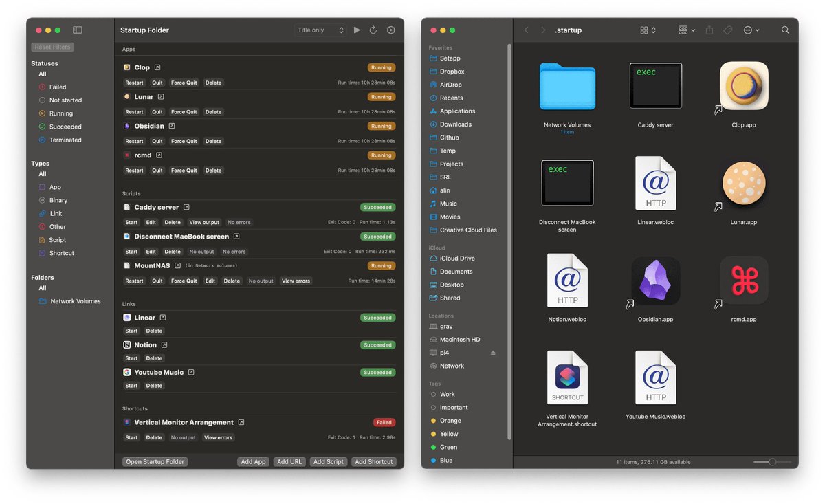Select the Obsidian.app icon in Finder

tap(656, 281)
